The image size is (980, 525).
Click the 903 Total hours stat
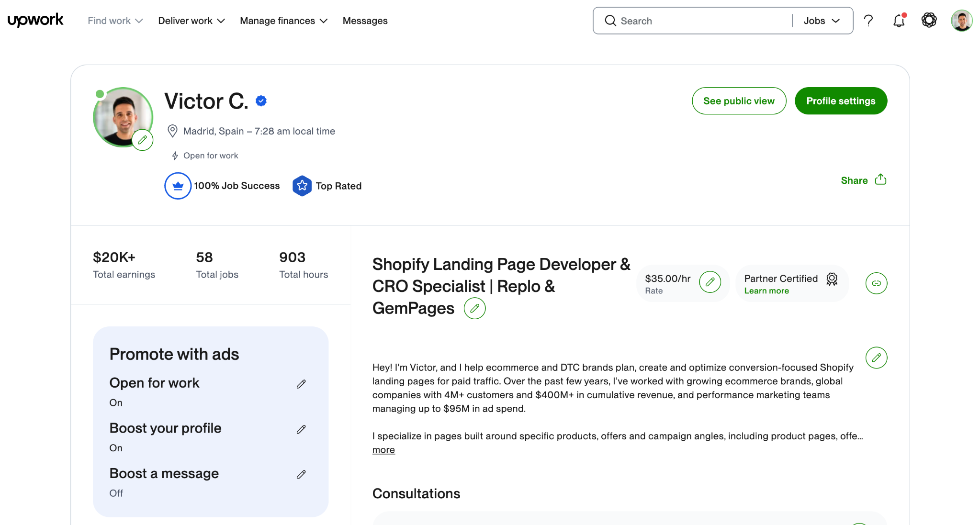coord(304,265)
